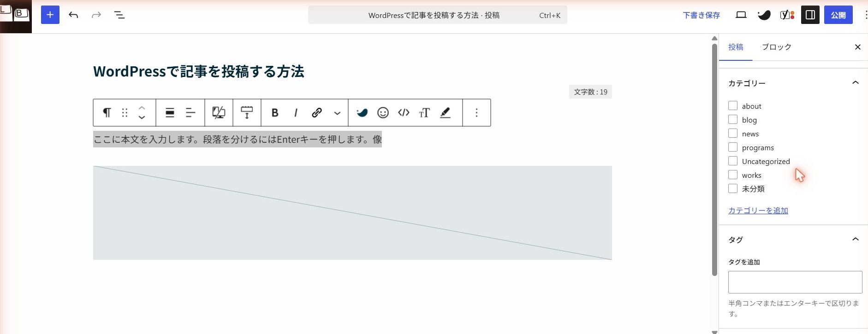Viewport: 868px width, 334px height.
Task: Click the 公開 publish button
Action: pos(838,15)
